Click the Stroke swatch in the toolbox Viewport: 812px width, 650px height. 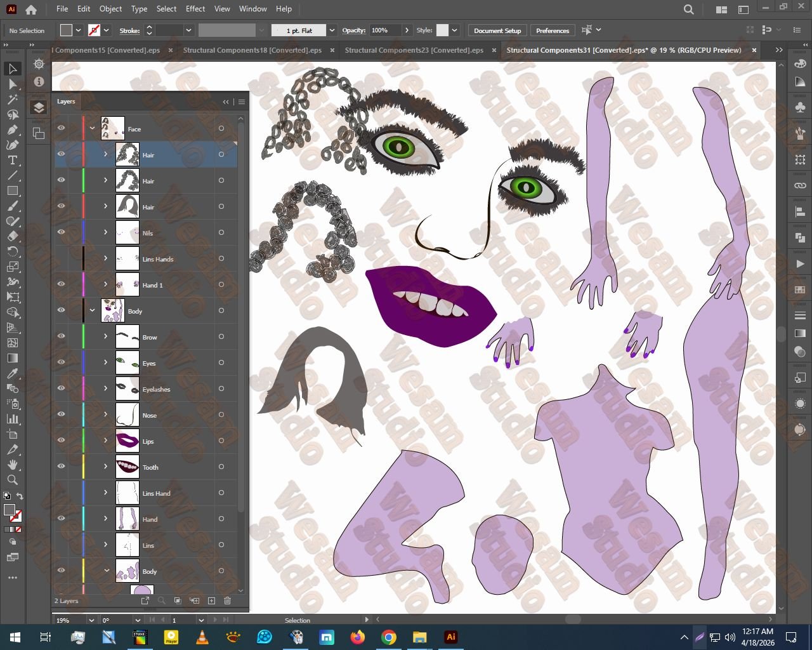tap(16, 516)
